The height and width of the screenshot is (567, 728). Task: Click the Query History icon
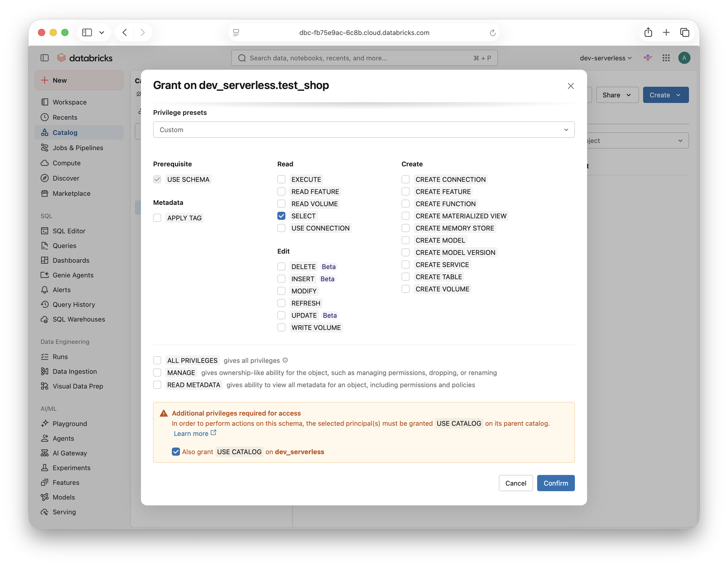(x=44, y=305)
